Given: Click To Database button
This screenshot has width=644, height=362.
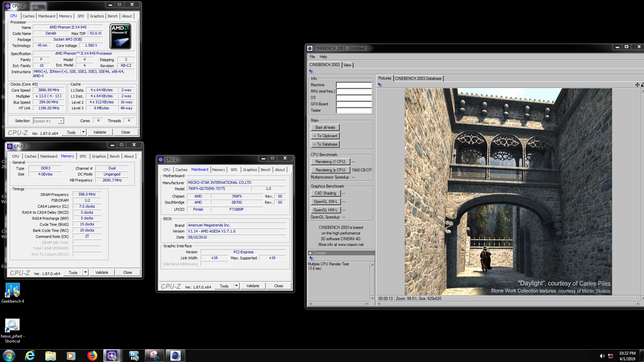Looking at the screenshot, I should (325, 144).
